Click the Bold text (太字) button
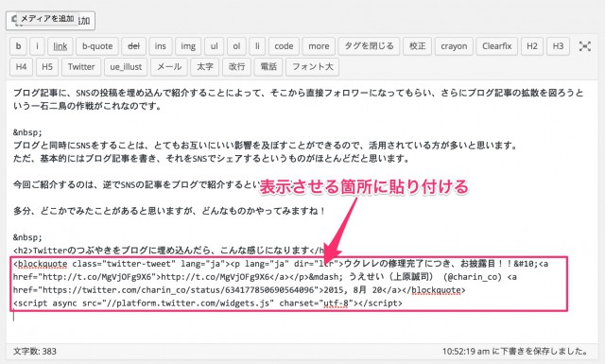This screenshot has height=364, width=605. [x=204, y=67]
